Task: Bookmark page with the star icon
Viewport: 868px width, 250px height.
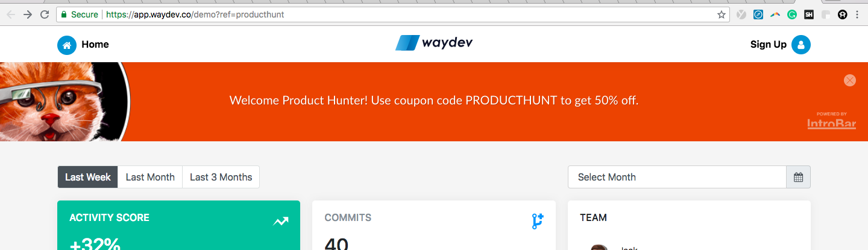Action: coord(721,14)
